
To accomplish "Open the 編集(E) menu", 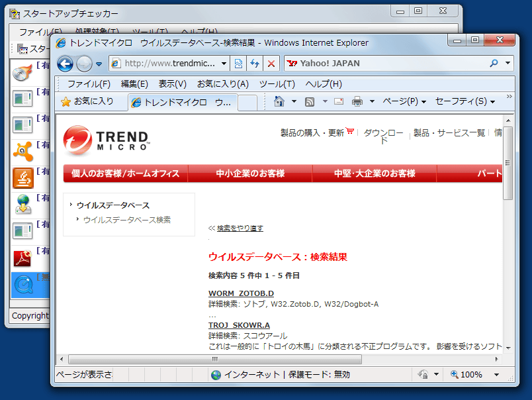I will (x=134, y=84).
